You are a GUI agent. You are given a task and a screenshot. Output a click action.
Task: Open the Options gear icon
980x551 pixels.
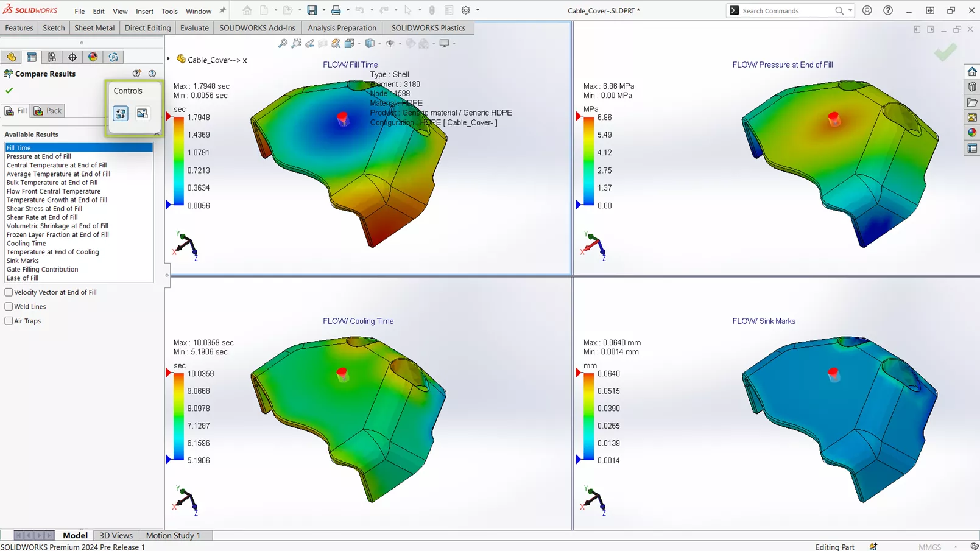tap(466, 10)
